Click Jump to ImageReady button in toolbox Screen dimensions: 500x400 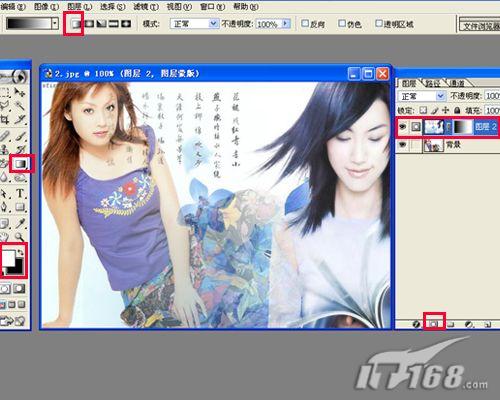[x=13, y=321]
